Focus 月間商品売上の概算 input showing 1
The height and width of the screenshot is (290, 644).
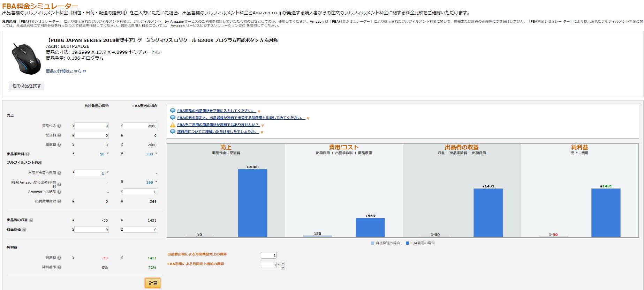click(x=269, y=255)
